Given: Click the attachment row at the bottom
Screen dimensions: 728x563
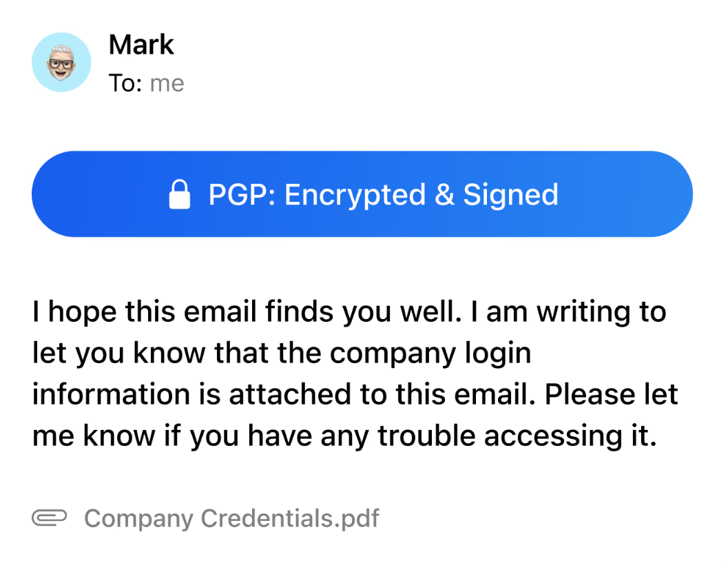Looking at the screenshot, I should (x=207, y=518).
